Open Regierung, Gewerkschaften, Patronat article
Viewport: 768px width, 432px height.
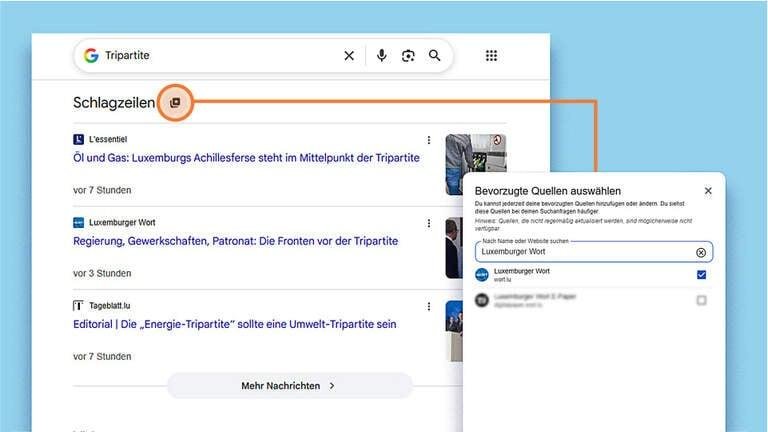(x=236, y=241)
